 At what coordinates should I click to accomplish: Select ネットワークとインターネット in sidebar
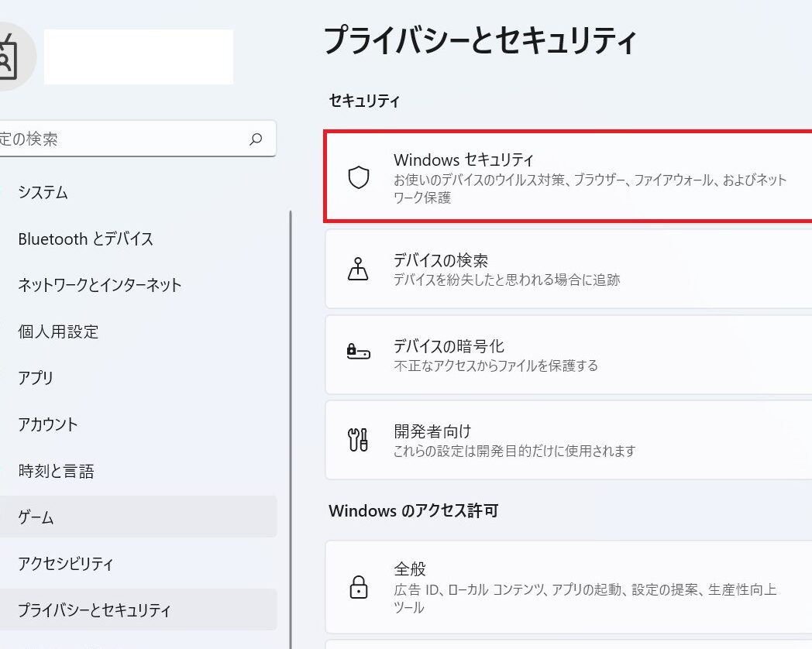click(138, 285)
